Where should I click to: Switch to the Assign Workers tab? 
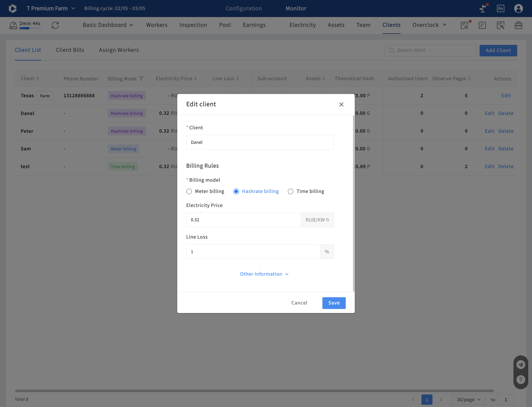[119, 50]
